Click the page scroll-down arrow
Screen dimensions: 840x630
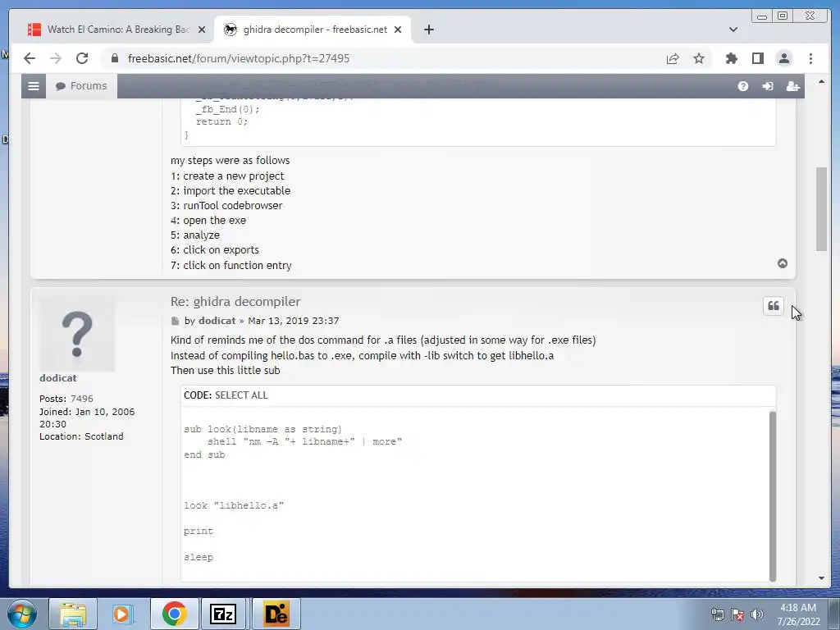(821, 578)
